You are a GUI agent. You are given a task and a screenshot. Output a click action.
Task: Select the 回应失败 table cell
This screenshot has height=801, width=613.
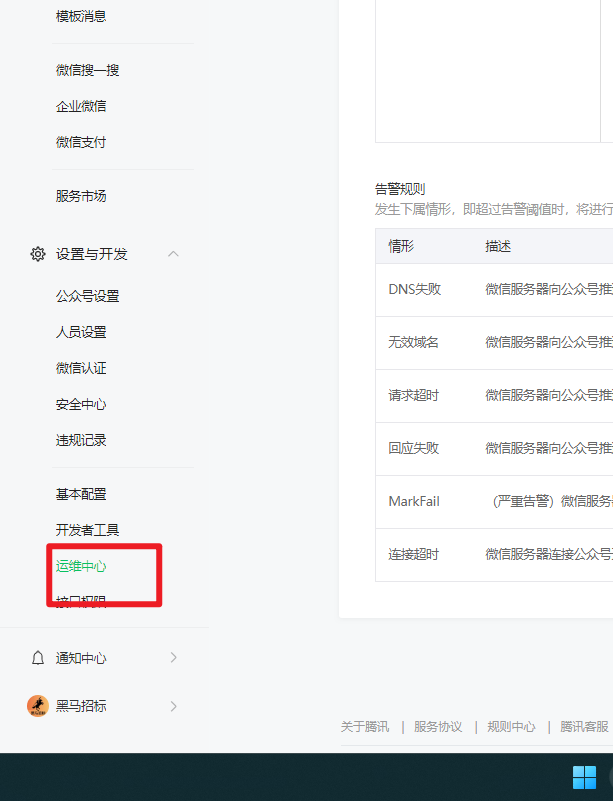point(413,448)
